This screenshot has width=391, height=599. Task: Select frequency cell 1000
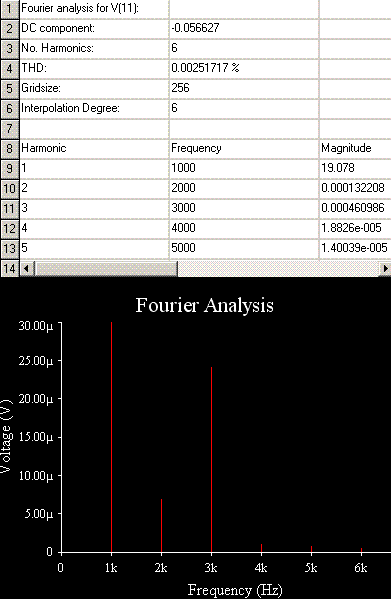pyautogui.click(x=244, y=168)
